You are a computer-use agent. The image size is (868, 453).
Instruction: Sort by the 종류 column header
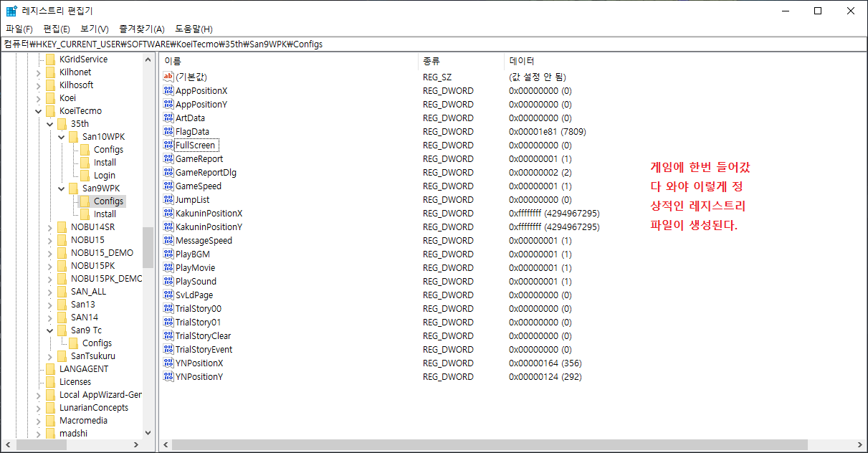pos(461,61)
